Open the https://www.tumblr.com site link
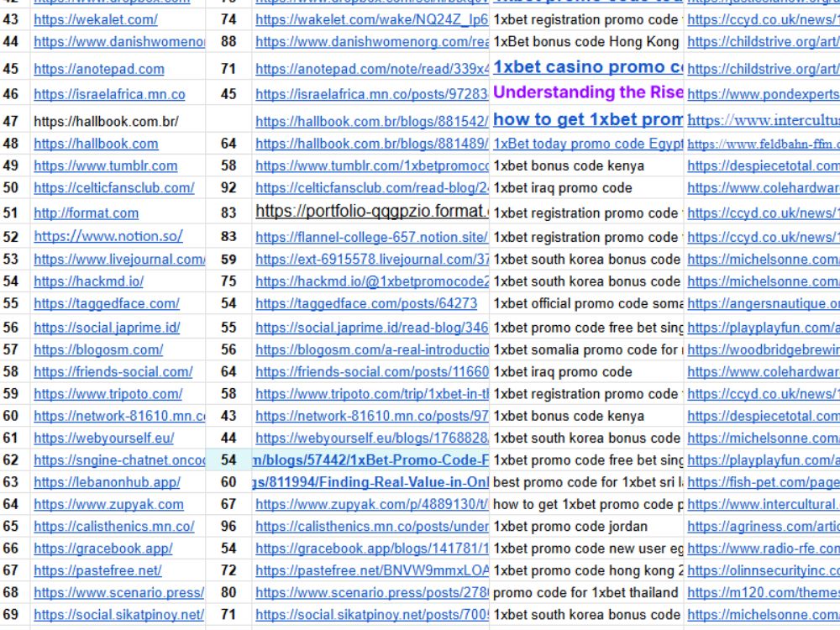Screen dimensions: 840x630 point(106,166)
